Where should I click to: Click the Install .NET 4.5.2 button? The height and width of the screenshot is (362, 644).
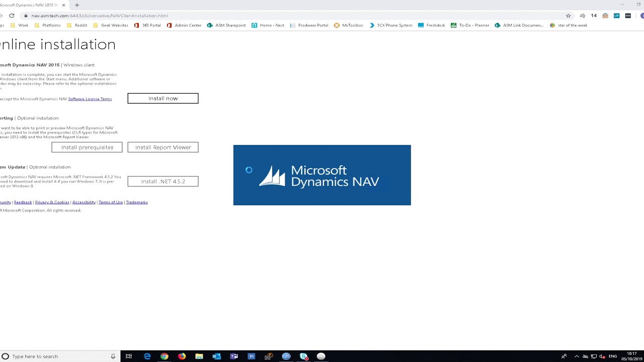pyautogui.click(x=163, y=182)
